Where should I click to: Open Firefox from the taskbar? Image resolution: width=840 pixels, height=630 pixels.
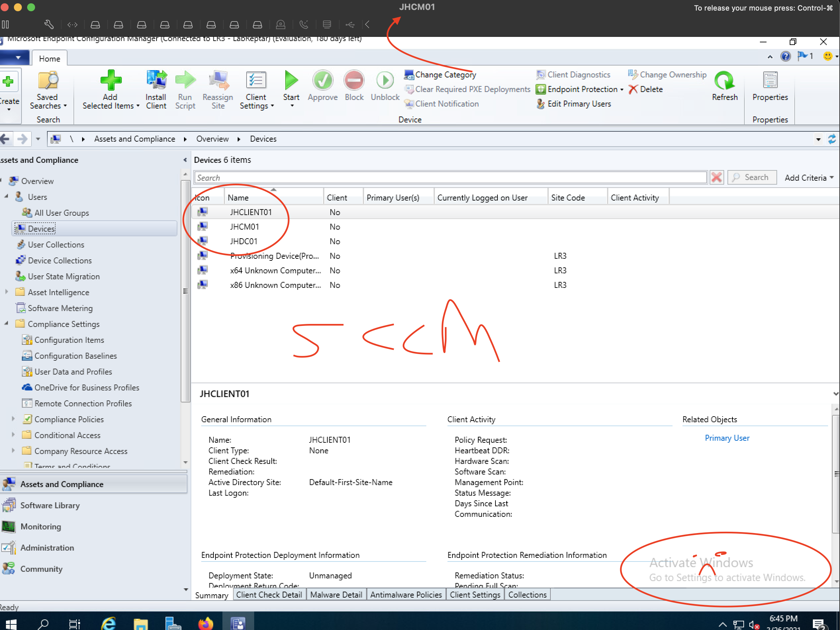coord(206,623)
